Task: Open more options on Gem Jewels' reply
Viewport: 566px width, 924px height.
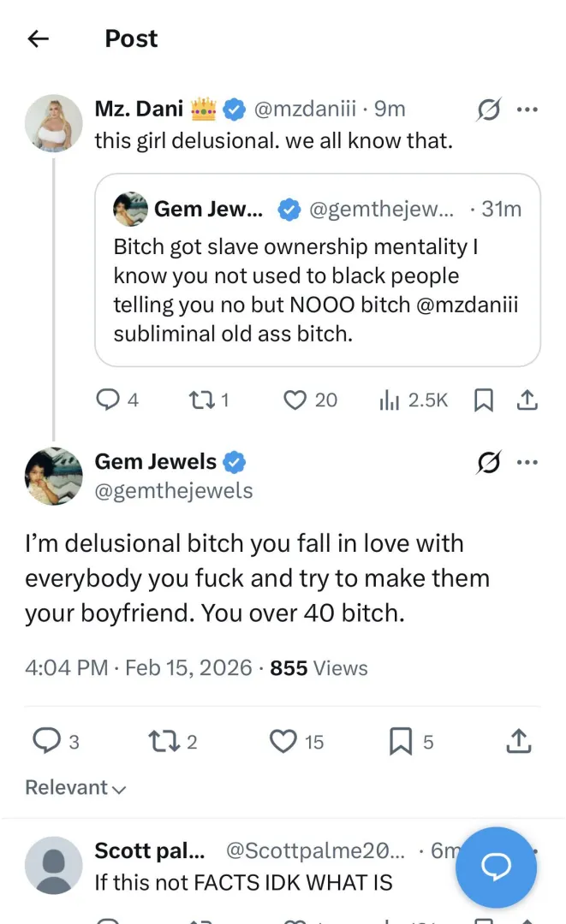Action: pos(528,462)
